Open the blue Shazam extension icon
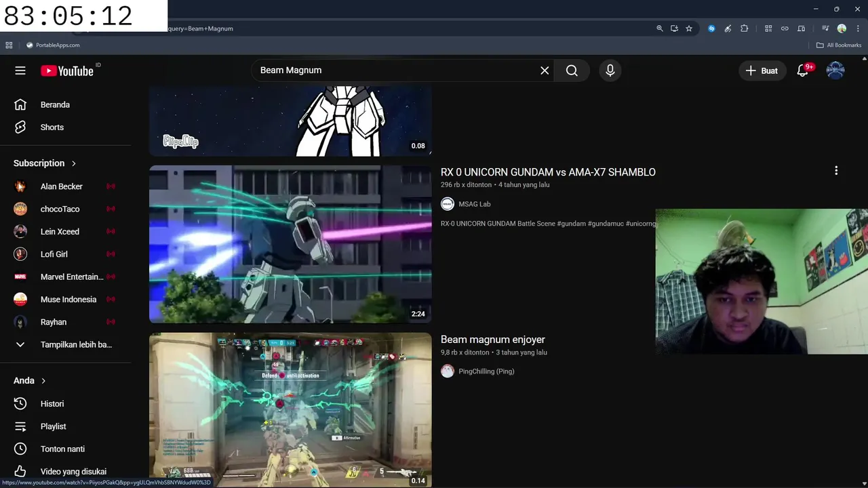The width and height of the screenshot is (868, 488). [x=711, y=28]
